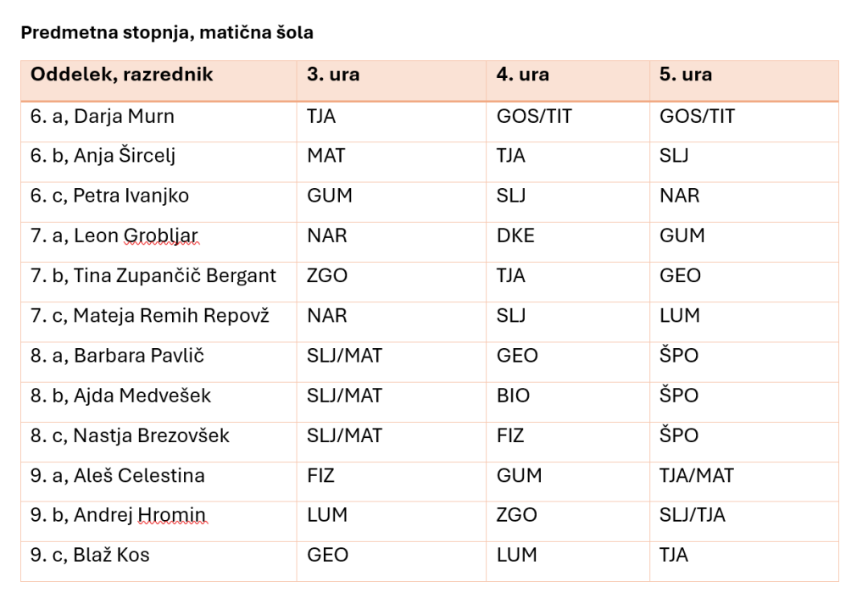The image size is (868, 598).
Task: Click the BIO cell for 8. b
Action: tap(568, 401)
